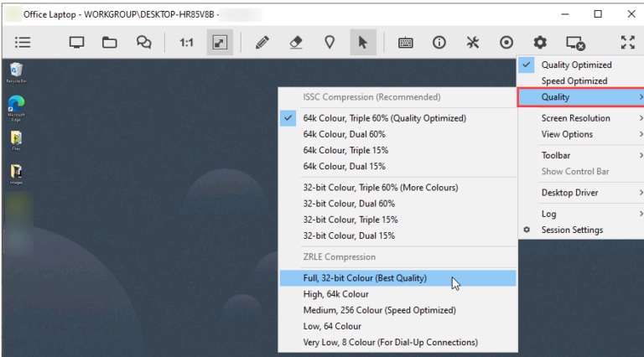Viewport: 644px width, 357px height.
Task: Open the crossed tools utilities icon
Action: 473,42
